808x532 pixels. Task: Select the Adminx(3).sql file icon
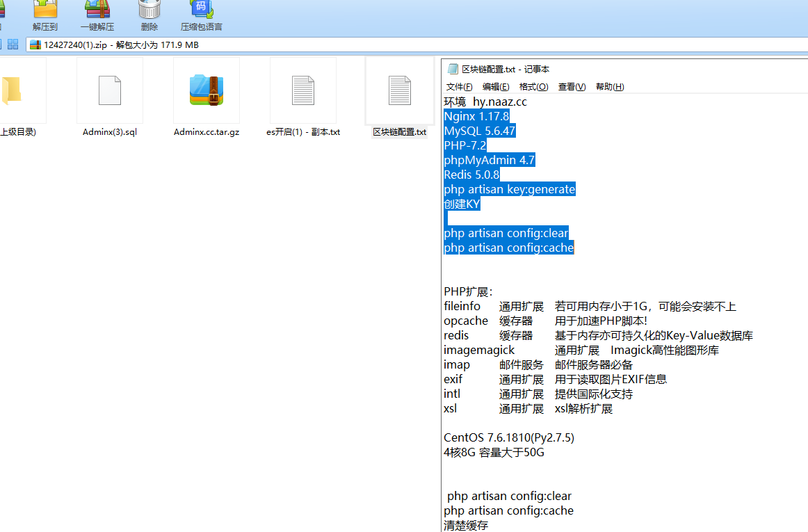point(110,90)
